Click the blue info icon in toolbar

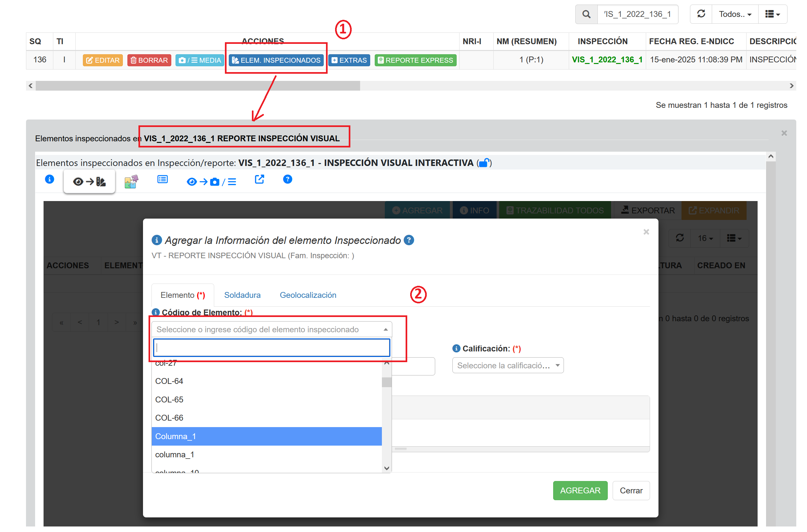point(50,179)
